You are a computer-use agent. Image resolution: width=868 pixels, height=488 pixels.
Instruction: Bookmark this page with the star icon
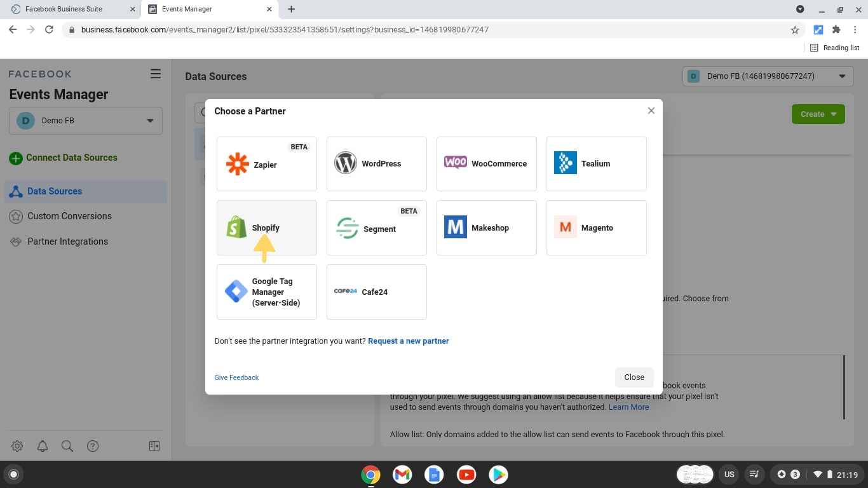click(x=795, y=30)
